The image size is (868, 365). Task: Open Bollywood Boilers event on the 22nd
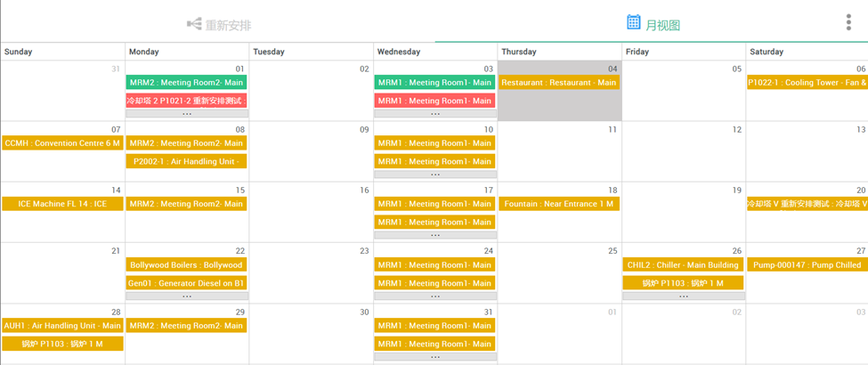point(187,265)
